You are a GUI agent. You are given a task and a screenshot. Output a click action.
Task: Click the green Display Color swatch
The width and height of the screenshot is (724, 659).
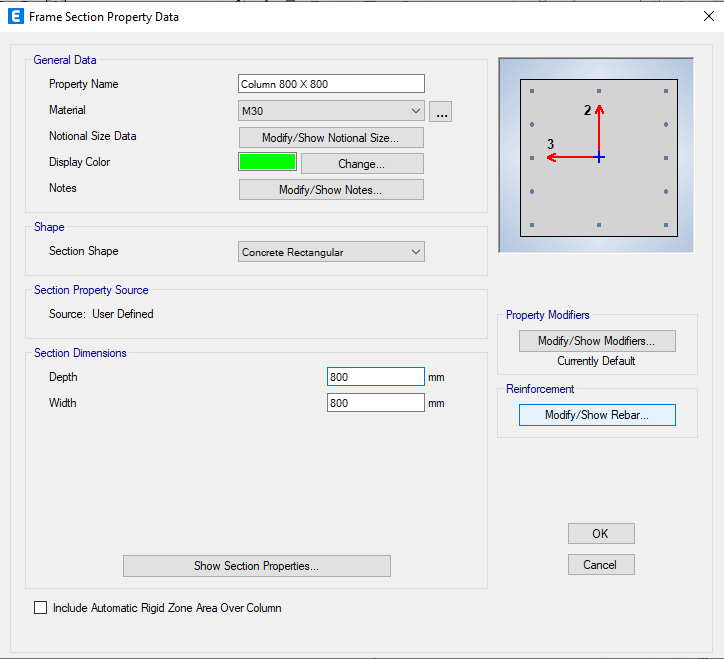267,162
